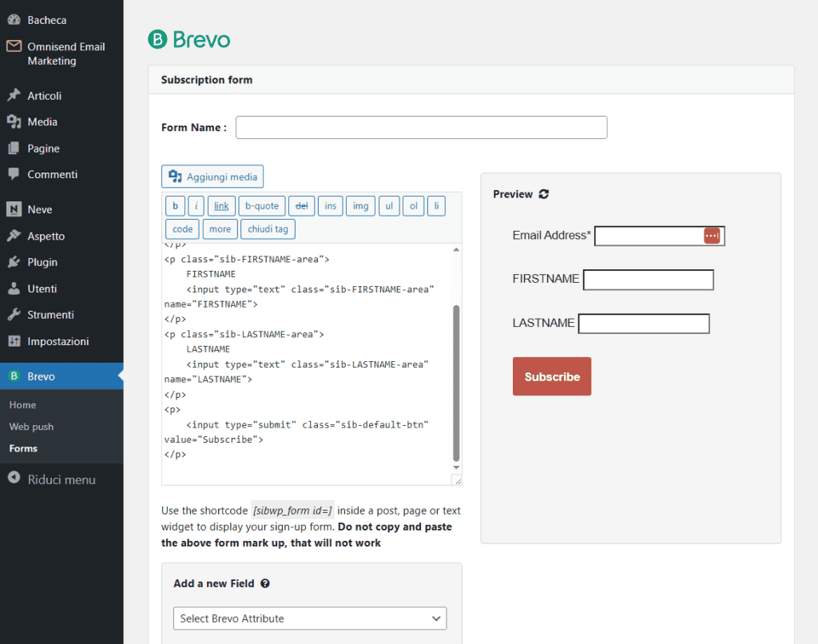Click the Subscription form heading

click(207, 80)
